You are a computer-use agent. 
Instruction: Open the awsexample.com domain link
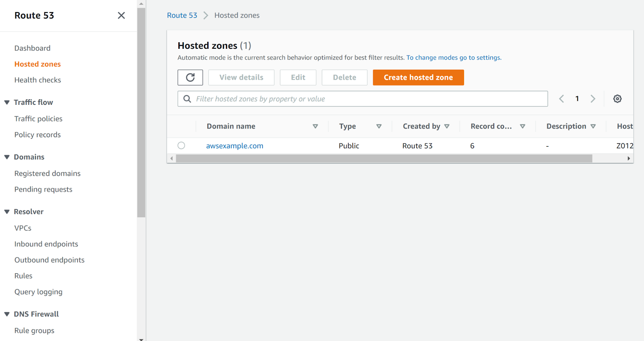(235, 146)
